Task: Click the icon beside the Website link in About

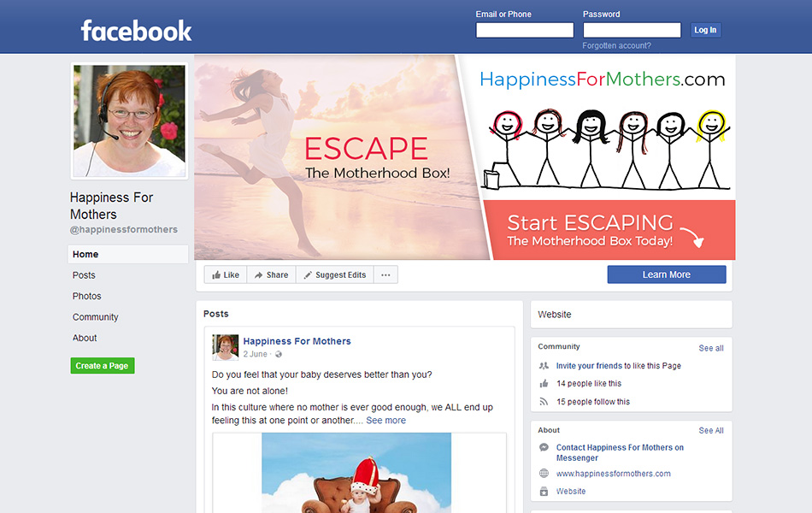Action: click(544, 492)
